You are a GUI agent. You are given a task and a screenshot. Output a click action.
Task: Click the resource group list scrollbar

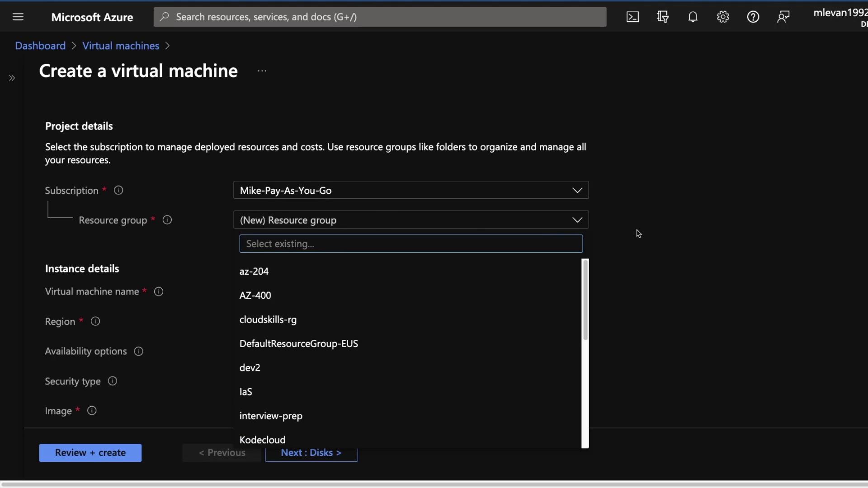tap(585, 300)
